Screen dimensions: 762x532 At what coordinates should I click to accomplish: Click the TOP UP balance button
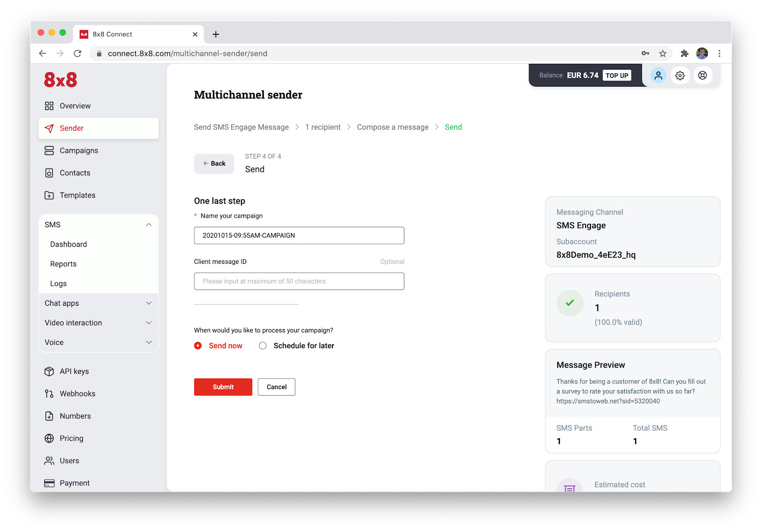click(x=617, y=75)
